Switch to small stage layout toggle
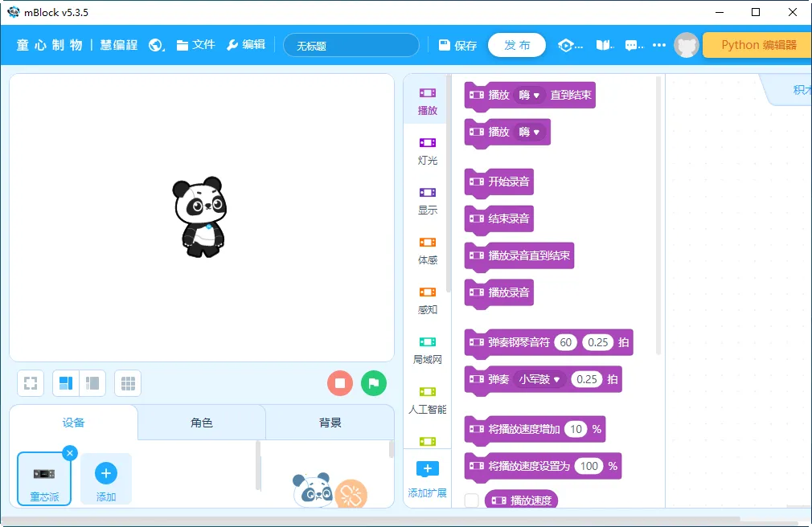812x527 pixels. click(92, 383)
